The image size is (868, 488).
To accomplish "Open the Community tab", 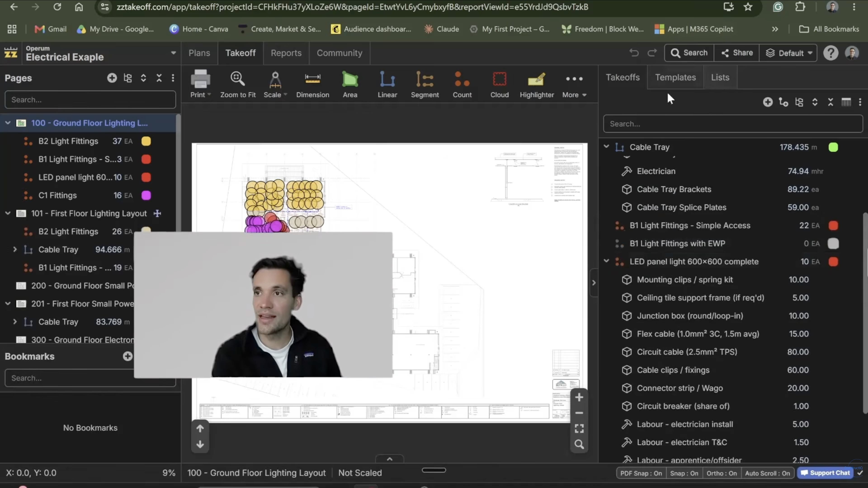I will click(x=339, y=53).
